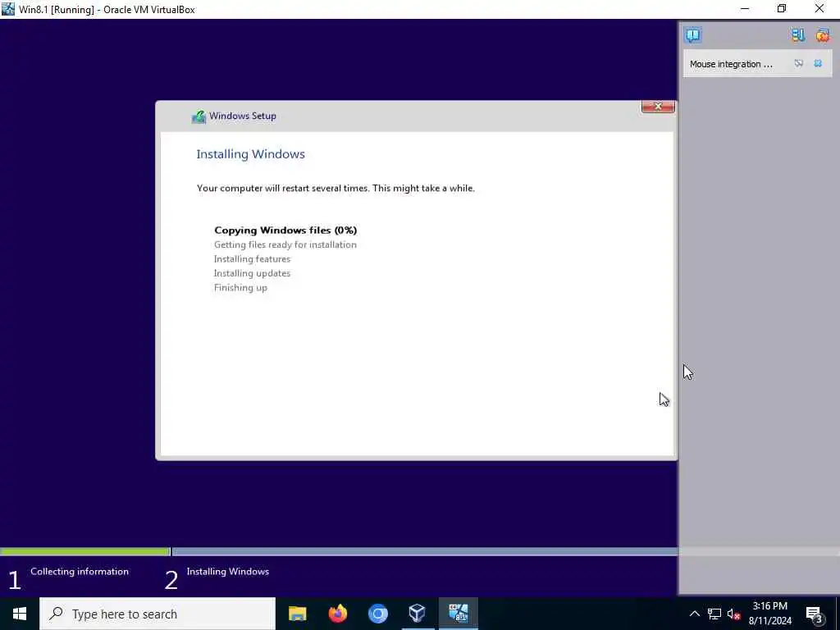Click the green Collecting information progress bar
840x630 pixels.
tap(84, 551)
